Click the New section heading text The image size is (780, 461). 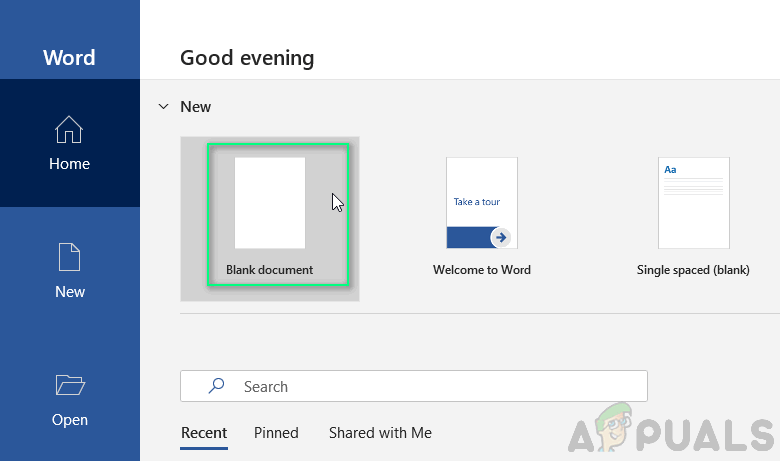[195, 106]
